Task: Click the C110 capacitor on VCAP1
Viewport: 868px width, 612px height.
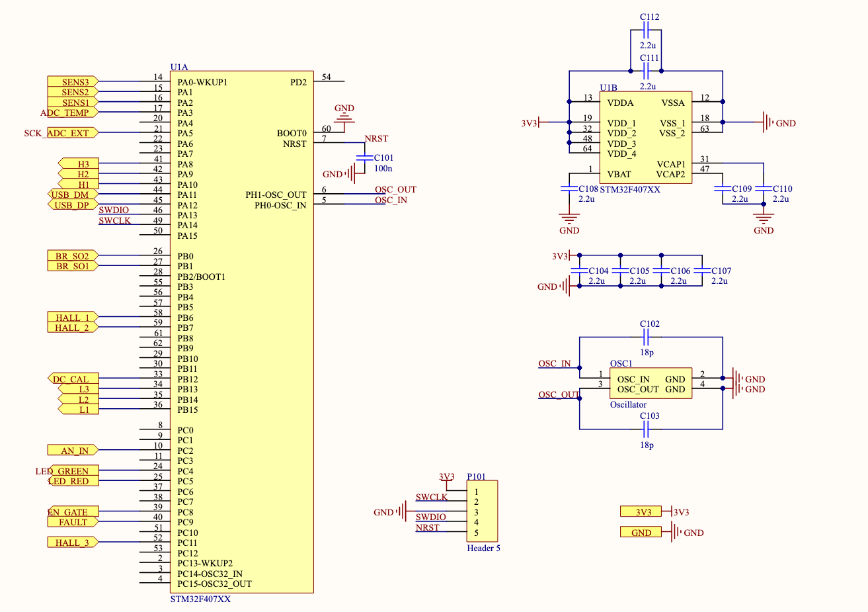Action: coord(764,189)
